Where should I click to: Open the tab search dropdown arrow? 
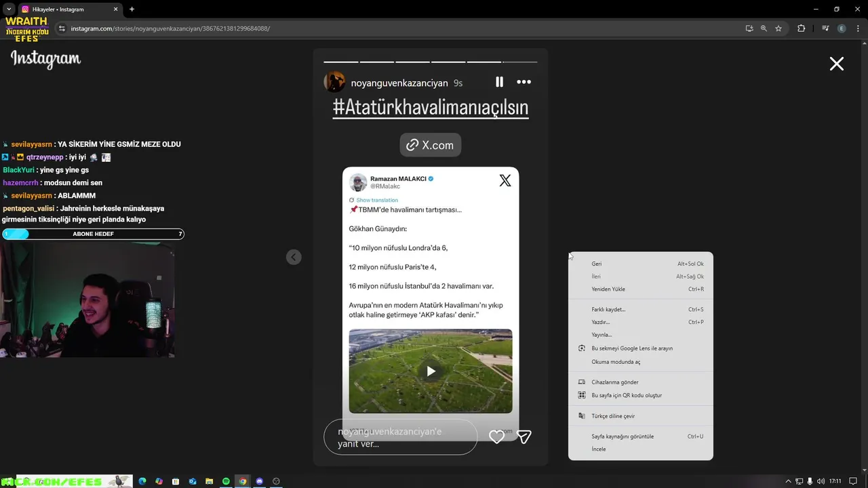[9, 9]
